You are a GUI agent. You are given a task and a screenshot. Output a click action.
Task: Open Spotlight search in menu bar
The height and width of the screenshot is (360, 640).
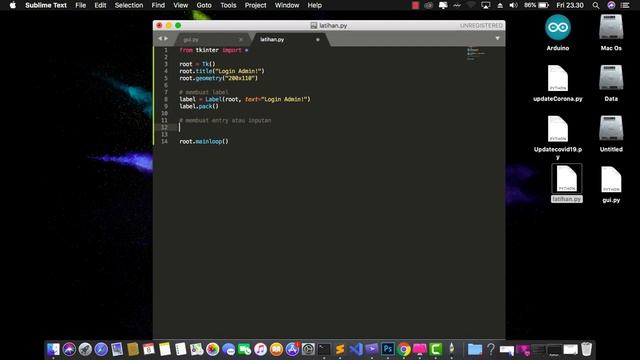click(x=596, y=5)
